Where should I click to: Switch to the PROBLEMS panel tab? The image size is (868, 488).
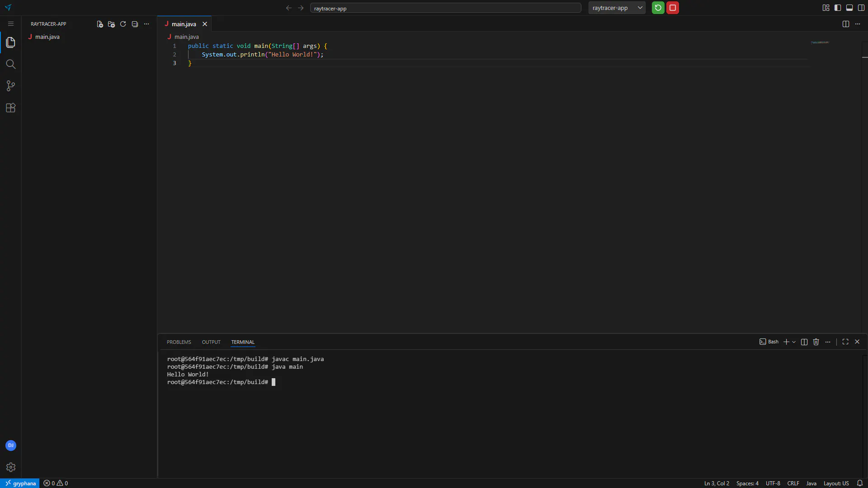click(179, 342)
